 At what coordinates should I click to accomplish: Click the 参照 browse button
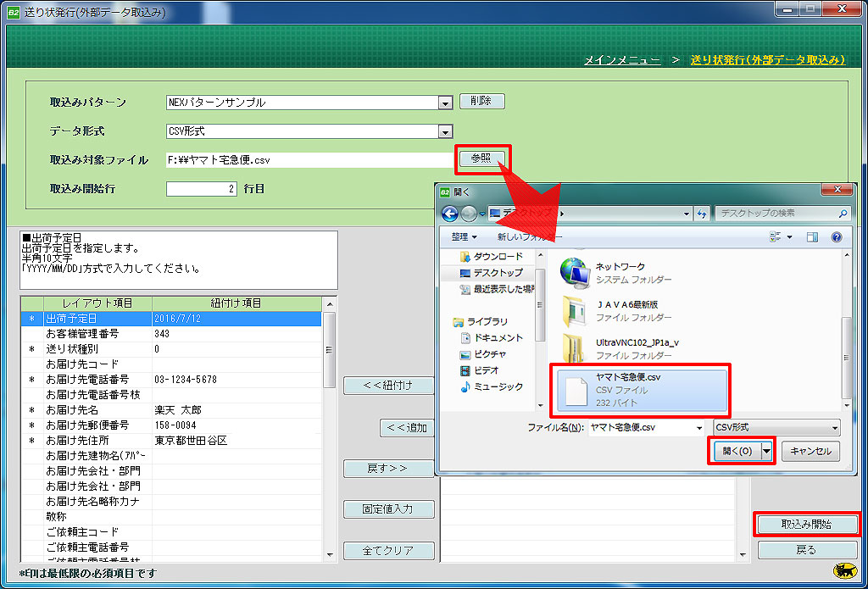(481, 158)
